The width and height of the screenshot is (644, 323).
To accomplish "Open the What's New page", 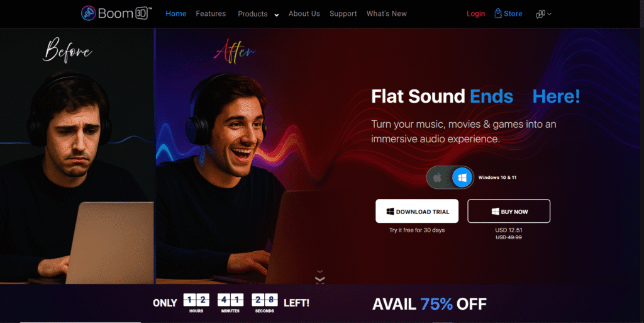I will [387, 14].
